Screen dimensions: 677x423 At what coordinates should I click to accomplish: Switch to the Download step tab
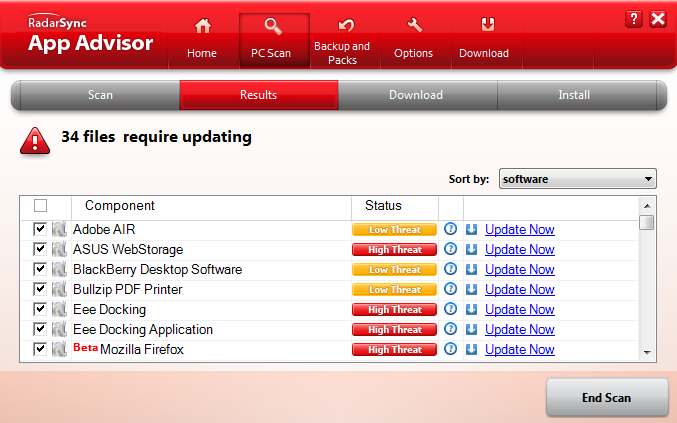click(416, 95)
